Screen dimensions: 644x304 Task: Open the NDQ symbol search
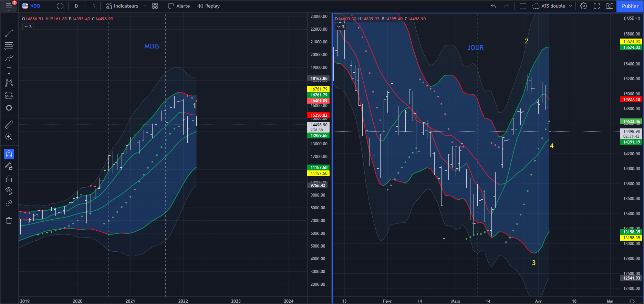tap(31, 6)
